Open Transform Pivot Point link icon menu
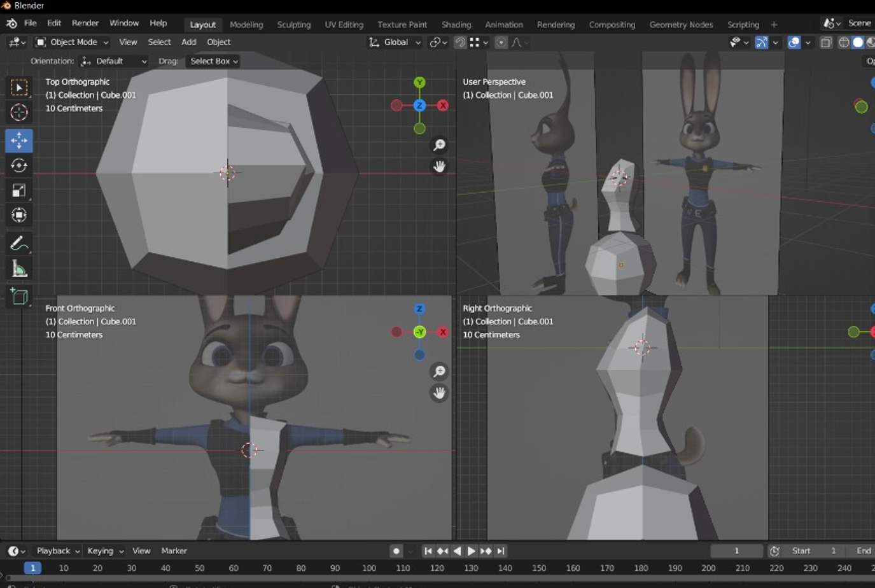The image size is (875, 588). [438, 42]
